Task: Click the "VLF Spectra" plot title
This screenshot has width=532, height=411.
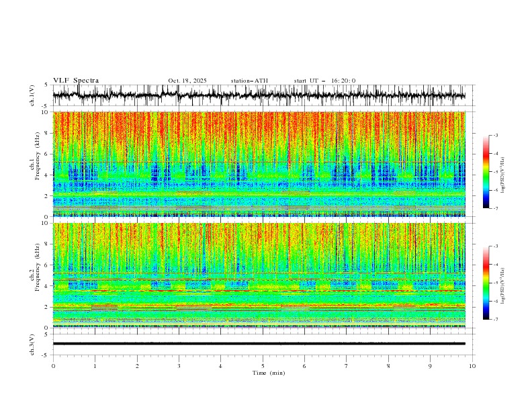Action: [76, 81]
